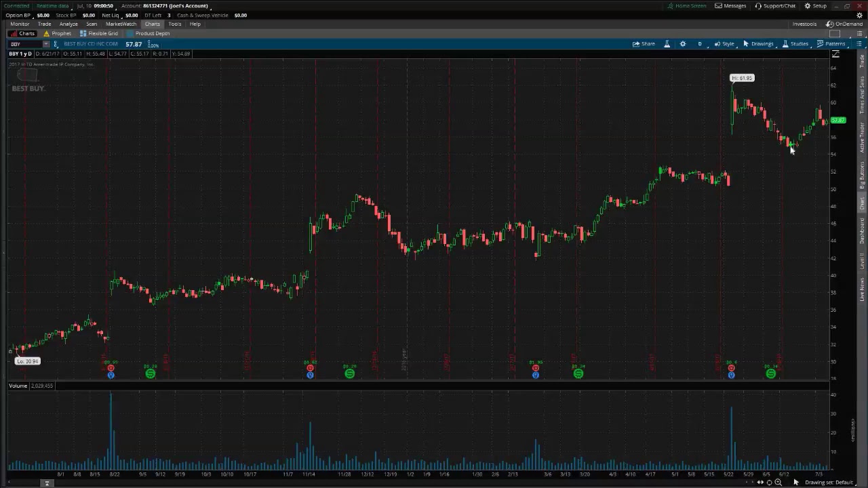Click red earnings marker near 5/22

coord(731,368)
